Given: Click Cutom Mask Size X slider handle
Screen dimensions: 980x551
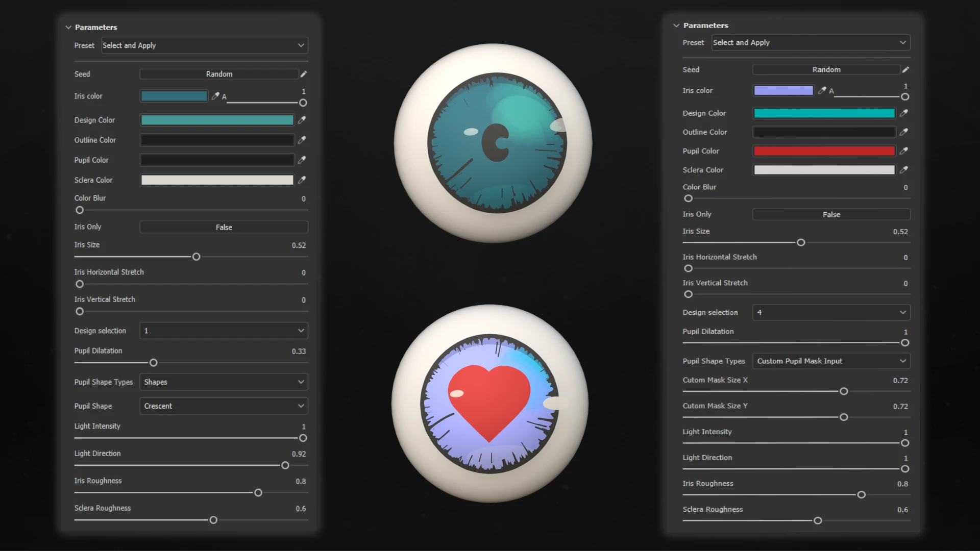Looking at the screenshot, I should (x=844, y=391).
